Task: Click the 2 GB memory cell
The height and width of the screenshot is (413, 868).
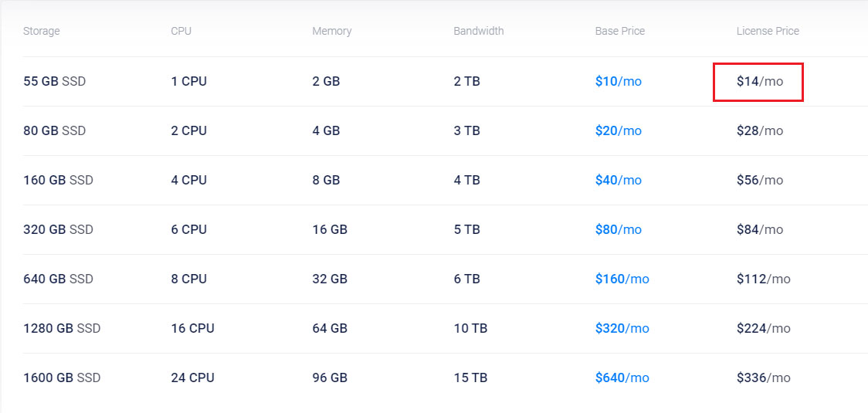Action: (326, 81)
